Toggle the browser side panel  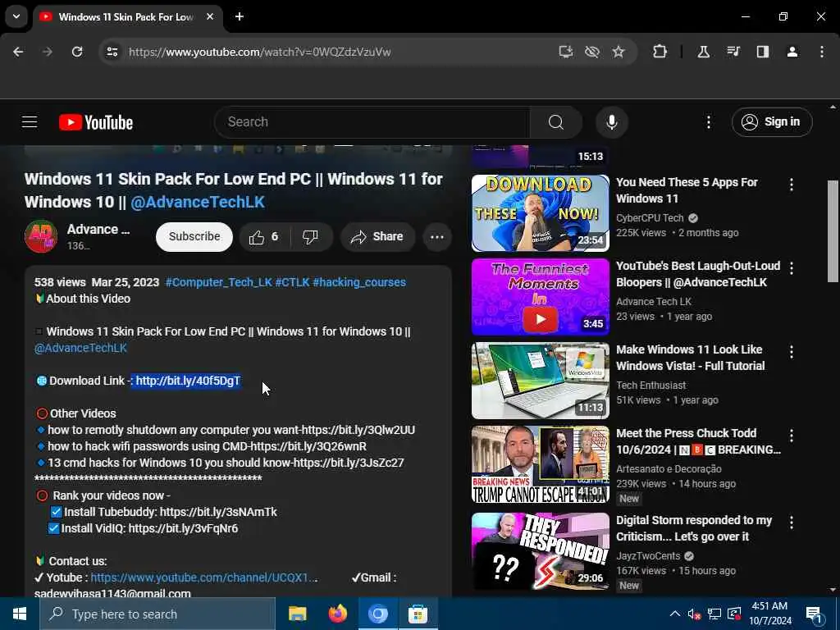762,52
